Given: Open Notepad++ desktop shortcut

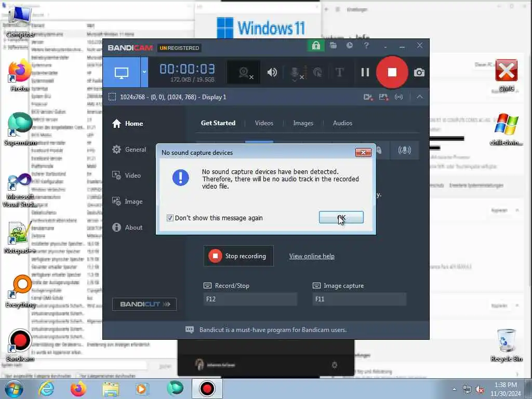Looking at the screenshot, I should click(20, 237).
